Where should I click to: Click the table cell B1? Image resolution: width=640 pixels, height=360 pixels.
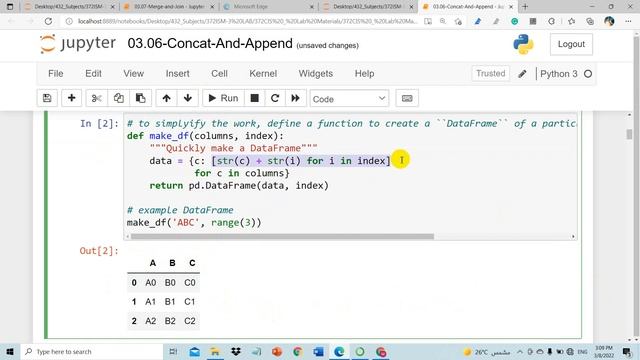(x=170, y=302)
